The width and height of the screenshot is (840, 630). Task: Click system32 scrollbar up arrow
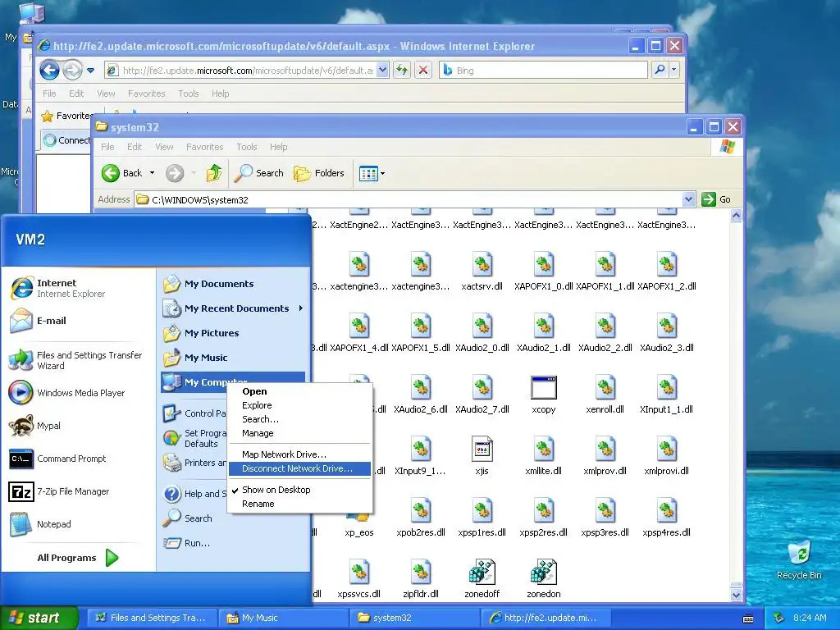click(x=736, y=216)
